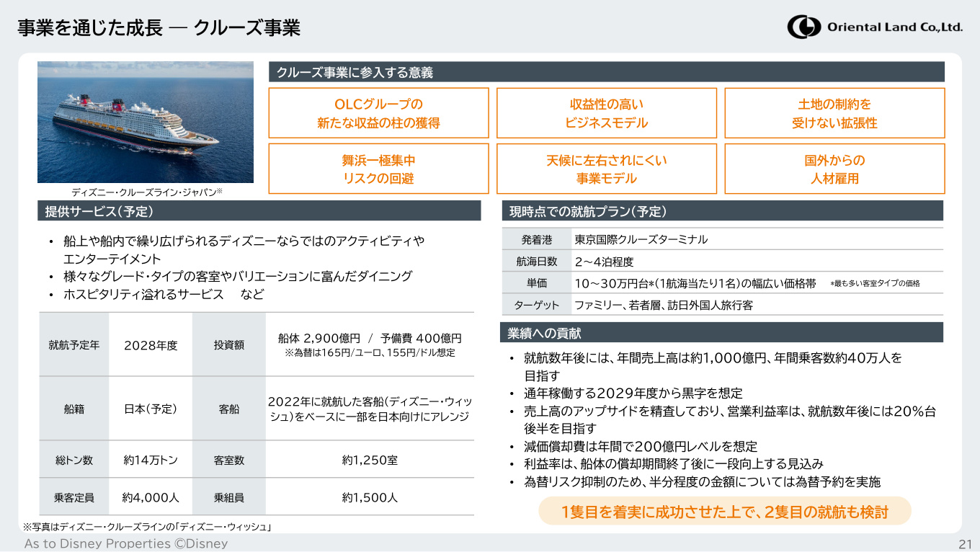
Task: Click the クルーズ事業に参入する意義 header bar
Action: click(606, 72)
